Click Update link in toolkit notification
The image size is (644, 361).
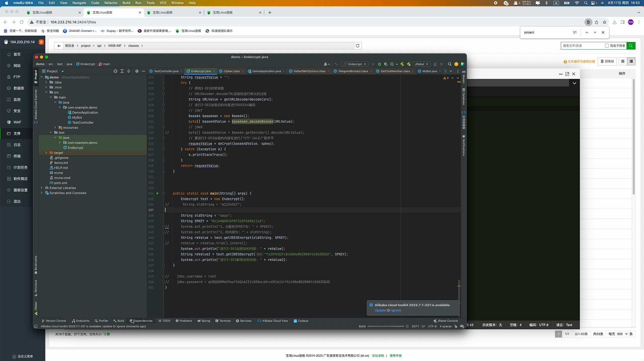380,311
